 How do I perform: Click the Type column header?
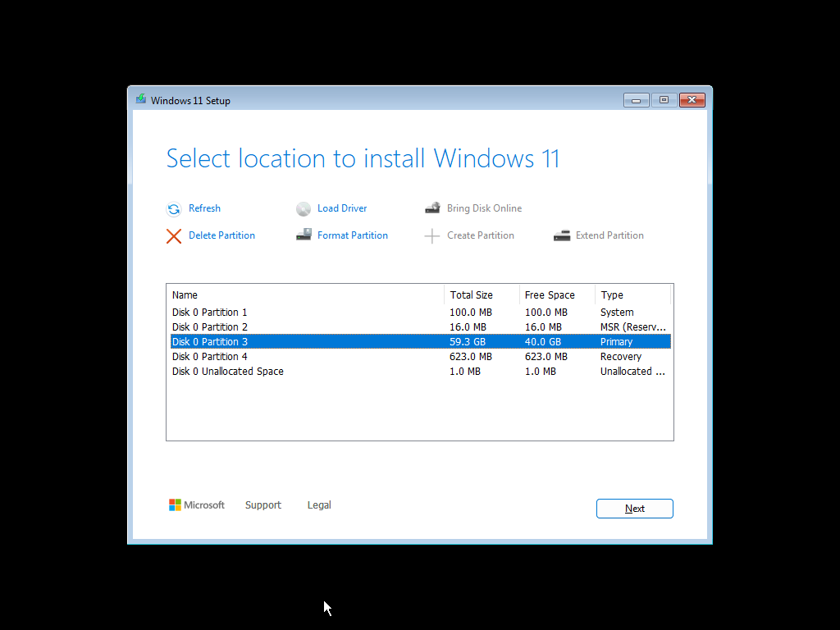632,295
